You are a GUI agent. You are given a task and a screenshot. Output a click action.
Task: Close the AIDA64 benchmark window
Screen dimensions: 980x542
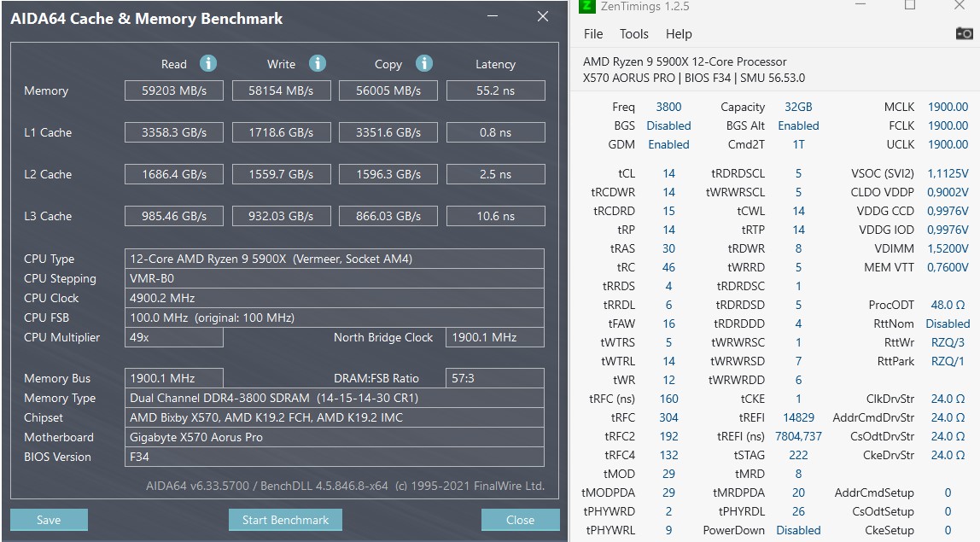543,17
